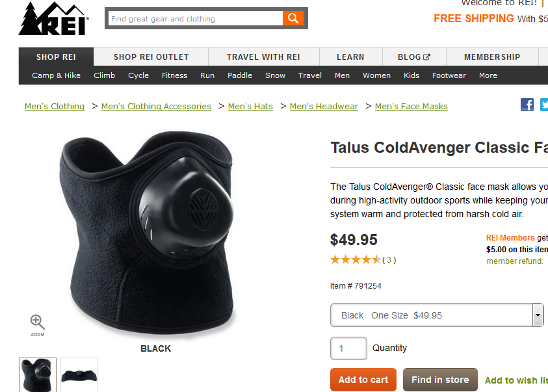Select the front-view mask thumbnail
The height and width of the screenshot is (392, 548).
[38, 375]
